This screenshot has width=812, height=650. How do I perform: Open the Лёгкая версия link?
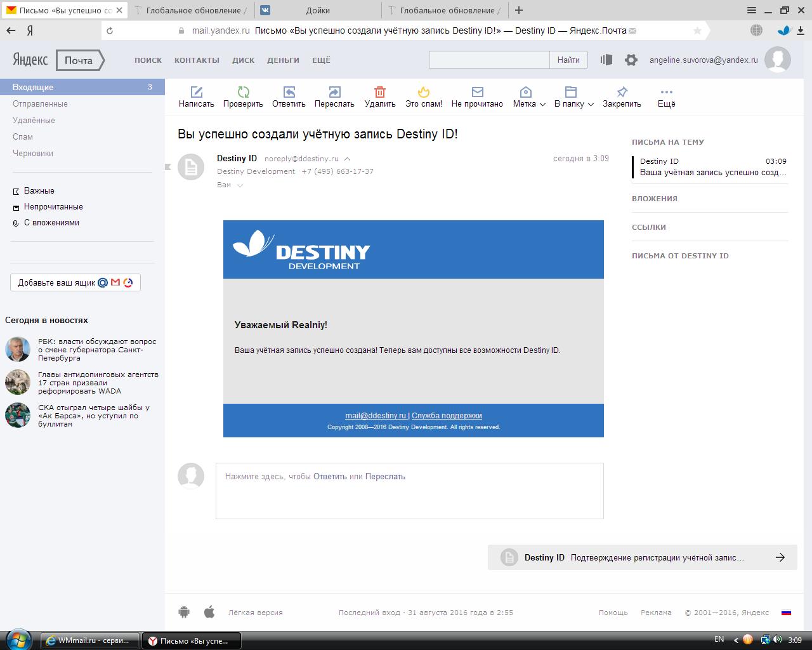(256, 613)
